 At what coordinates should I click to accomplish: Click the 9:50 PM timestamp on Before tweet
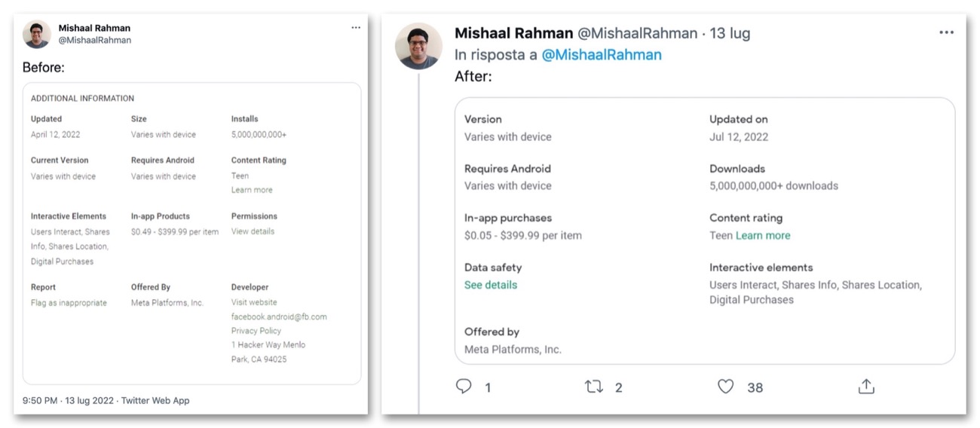40,400
